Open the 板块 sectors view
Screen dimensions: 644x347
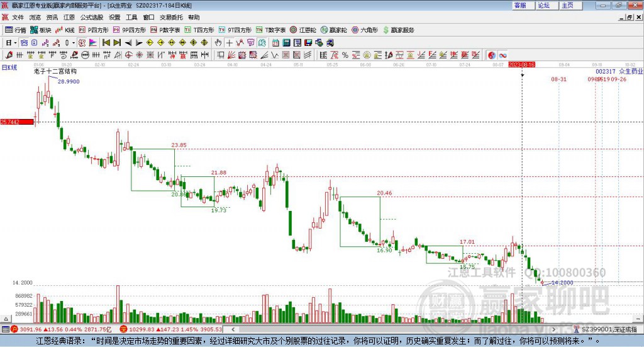click(41, 30)
